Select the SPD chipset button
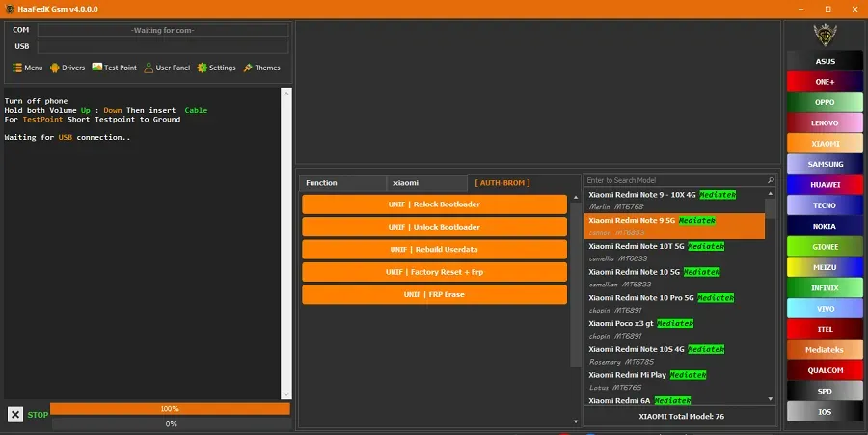Screen dimensions: 868x435 click(825, 391)
